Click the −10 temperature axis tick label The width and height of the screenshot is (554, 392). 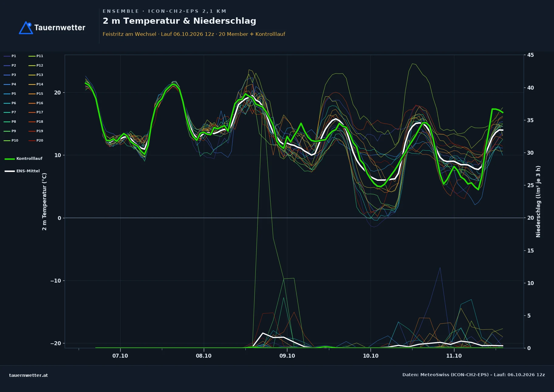click(x=56, y=281)
